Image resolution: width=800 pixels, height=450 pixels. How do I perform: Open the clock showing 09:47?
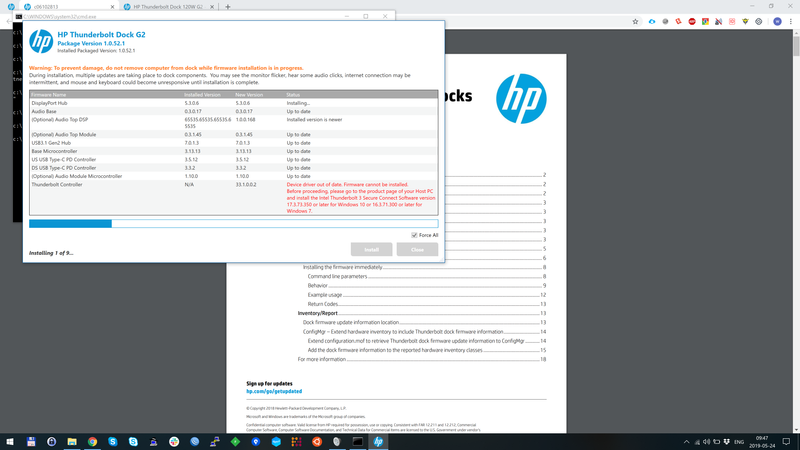[x=762, y=442]
